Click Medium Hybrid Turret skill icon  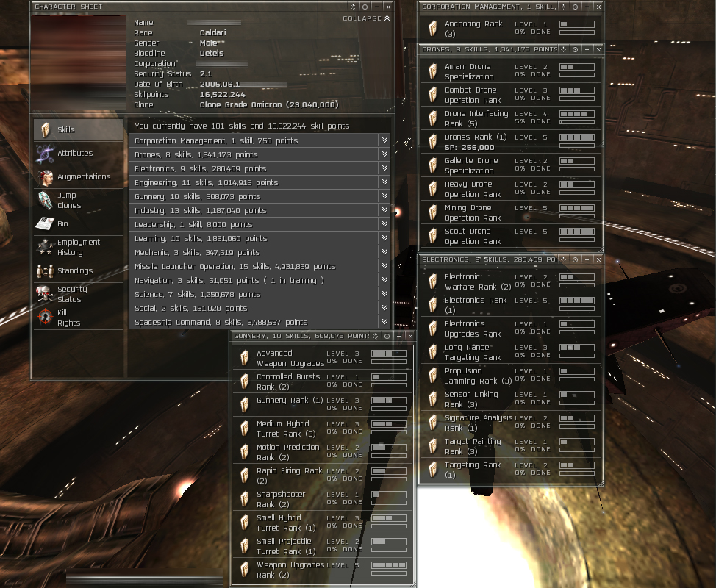pos(244,429)
